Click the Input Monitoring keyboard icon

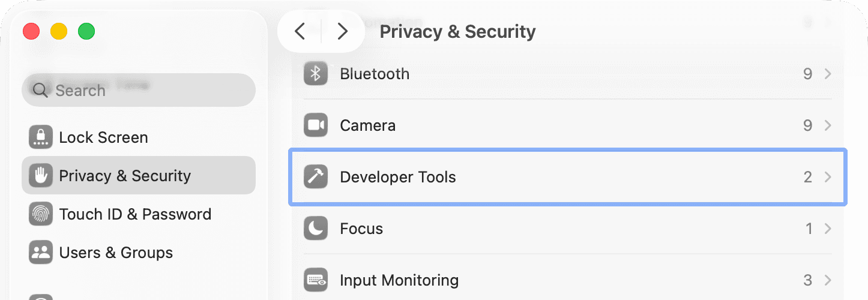316,280
